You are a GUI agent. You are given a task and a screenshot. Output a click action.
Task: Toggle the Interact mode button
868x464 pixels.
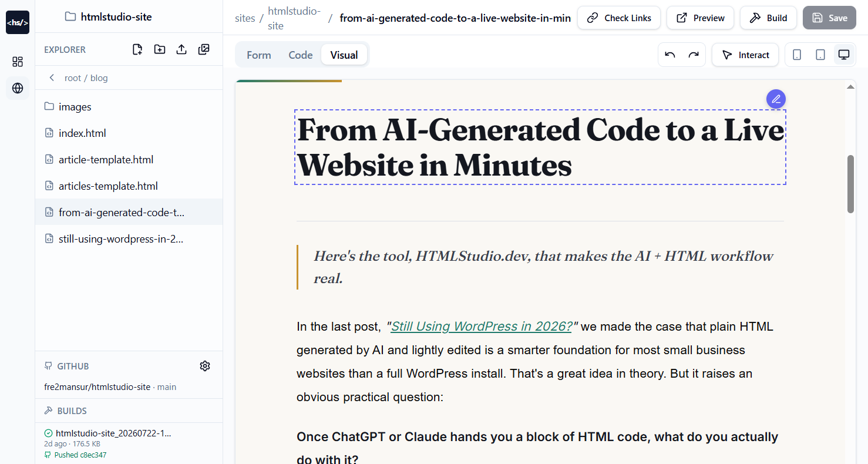click(x=745, y=55)
